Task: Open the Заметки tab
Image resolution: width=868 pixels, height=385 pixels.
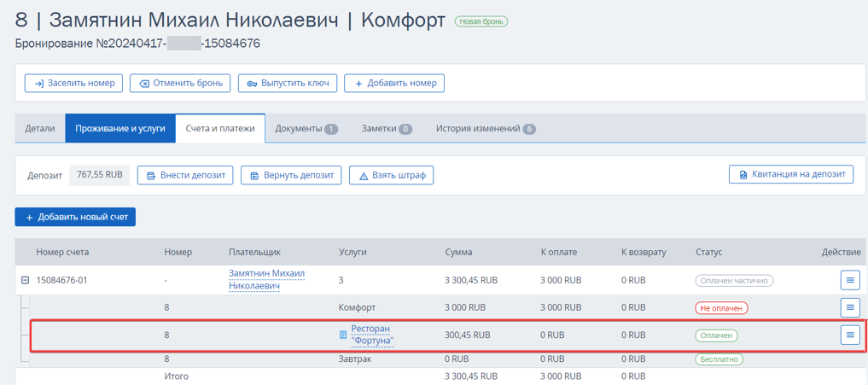Action: click(x=387, y=129)
